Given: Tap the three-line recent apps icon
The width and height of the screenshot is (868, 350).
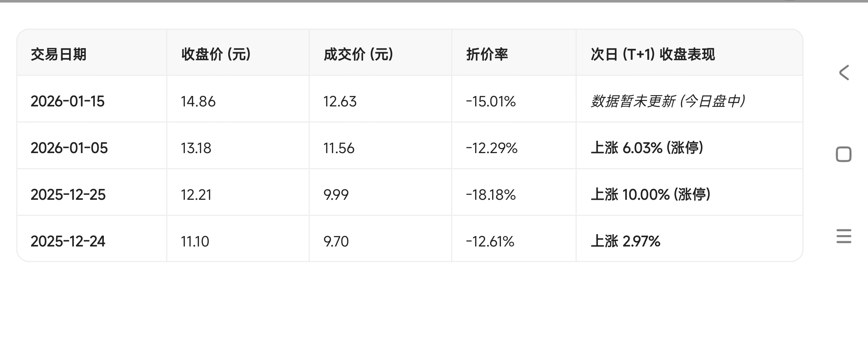Looking at the screenshot, I should pyautogui.click(x=844, y=236).
